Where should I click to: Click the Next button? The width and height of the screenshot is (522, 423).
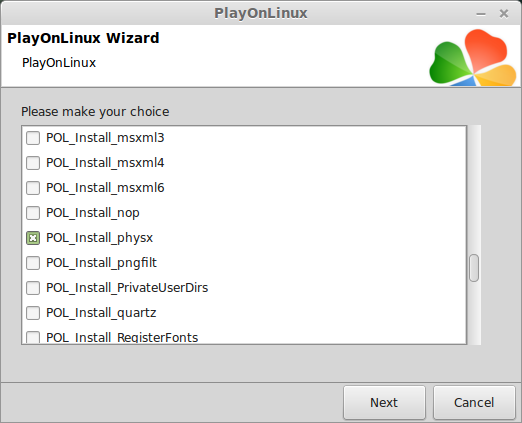384,402
